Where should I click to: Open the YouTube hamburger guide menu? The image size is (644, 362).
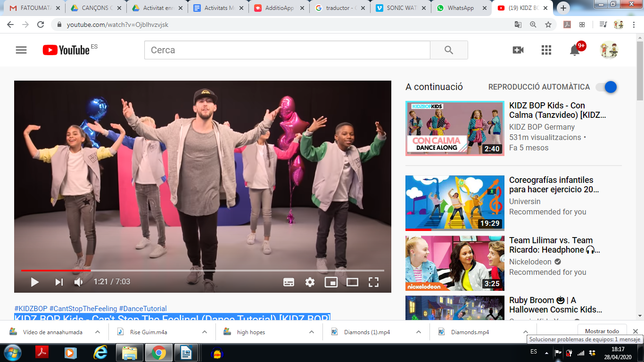[21, 50]
